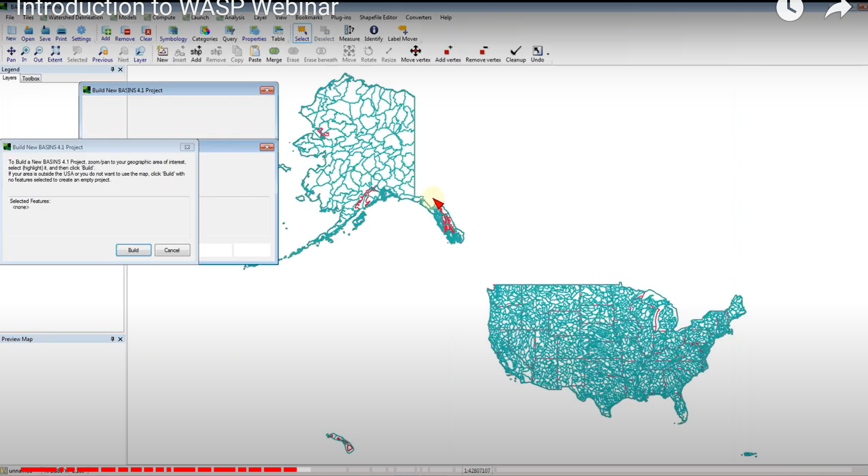Open the Models menu
Image resolution: width=868 pixels, height=476 pixels.
pos(124,17)
